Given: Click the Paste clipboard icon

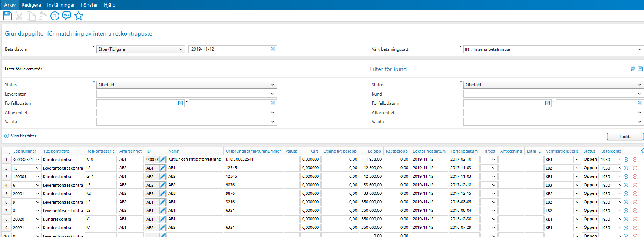Looking at the screenshot, I should [43, 16].
